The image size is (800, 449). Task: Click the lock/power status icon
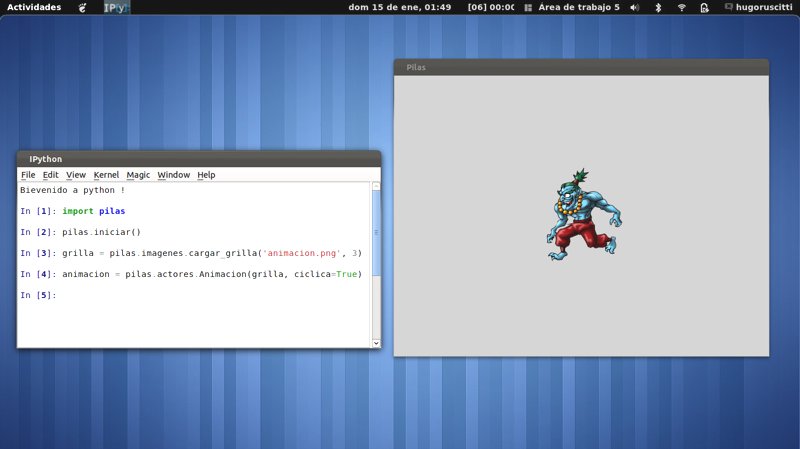point(704,8)
